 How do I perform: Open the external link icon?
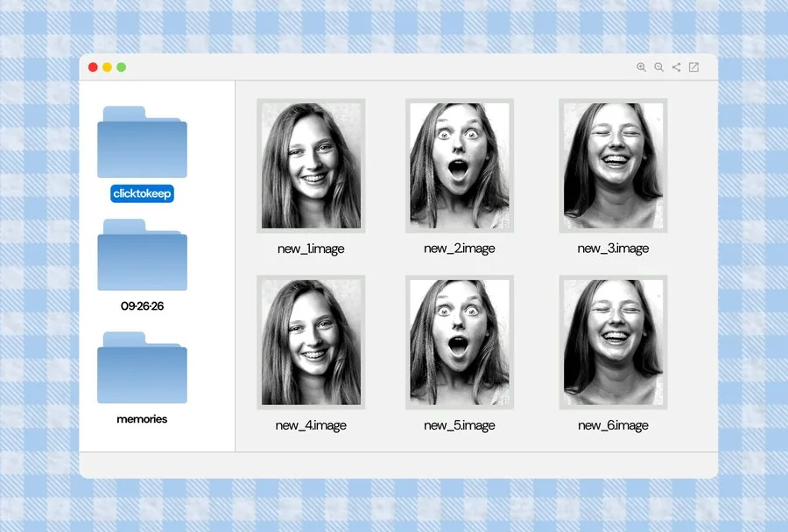tap(693, 67)
